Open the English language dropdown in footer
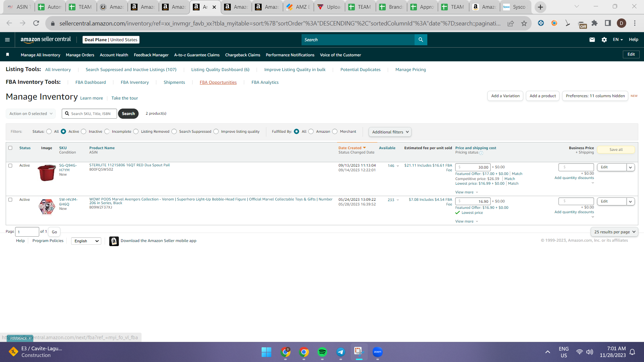Image resolution: width=644 pixels, height=362 pixels. [x=86, y=241]
